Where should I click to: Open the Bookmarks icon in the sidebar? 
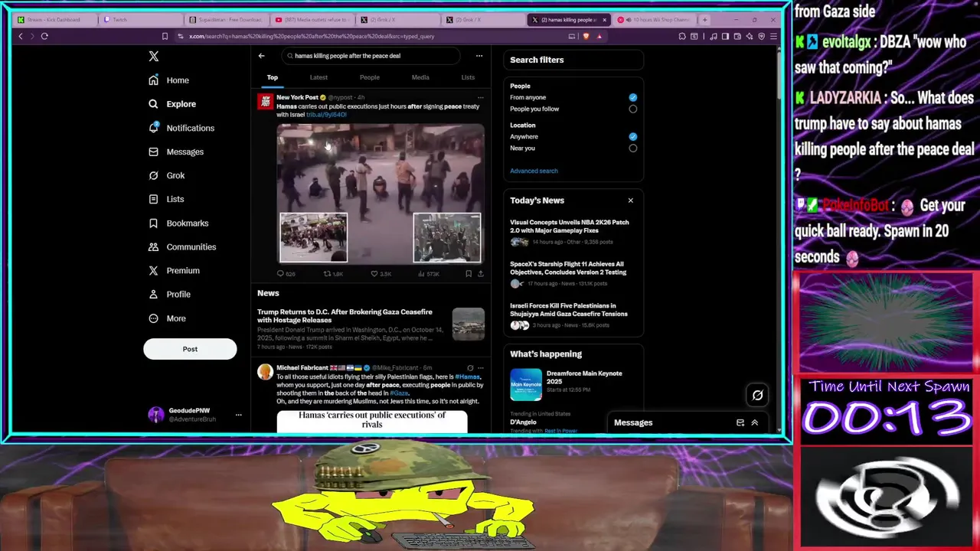click(x=154, y=223)
